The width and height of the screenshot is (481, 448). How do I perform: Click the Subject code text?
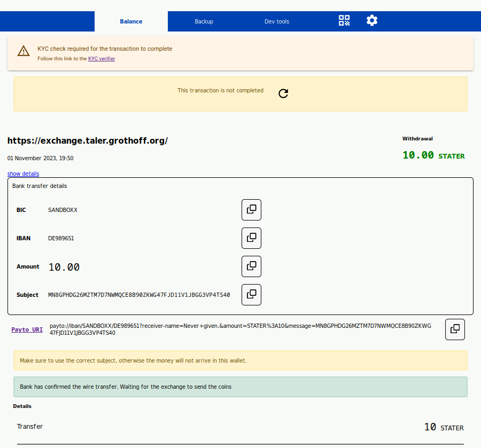(139, 295)
